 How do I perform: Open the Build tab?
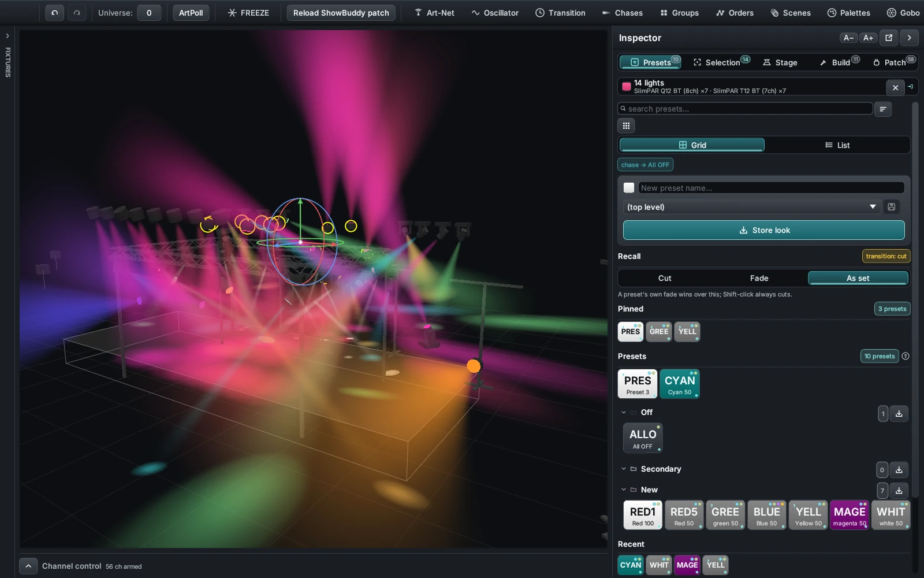point(840,62)
